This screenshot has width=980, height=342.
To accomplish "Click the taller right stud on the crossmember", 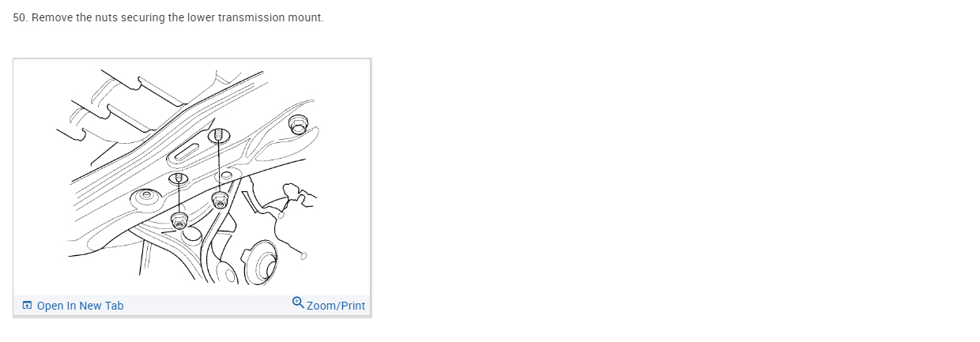I will pyautogui.click(x=217, y=136).
